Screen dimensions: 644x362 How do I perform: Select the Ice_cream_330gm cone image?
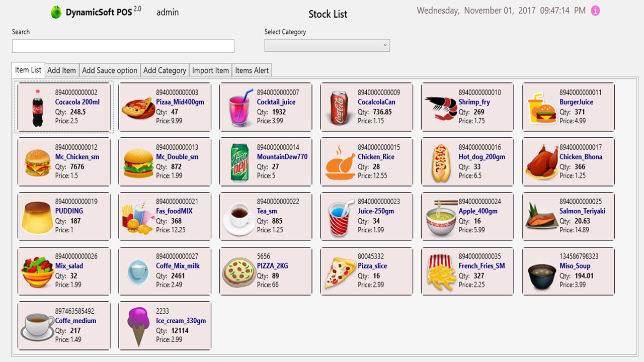(x=138, y=325)
